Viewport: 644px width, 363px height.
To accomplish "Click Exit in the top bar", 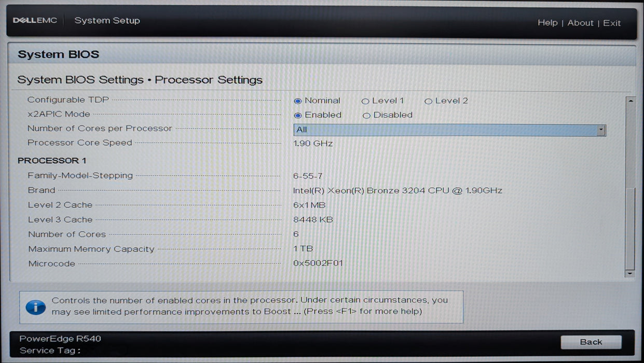I will pyautogui.click(x=612, y=23).
